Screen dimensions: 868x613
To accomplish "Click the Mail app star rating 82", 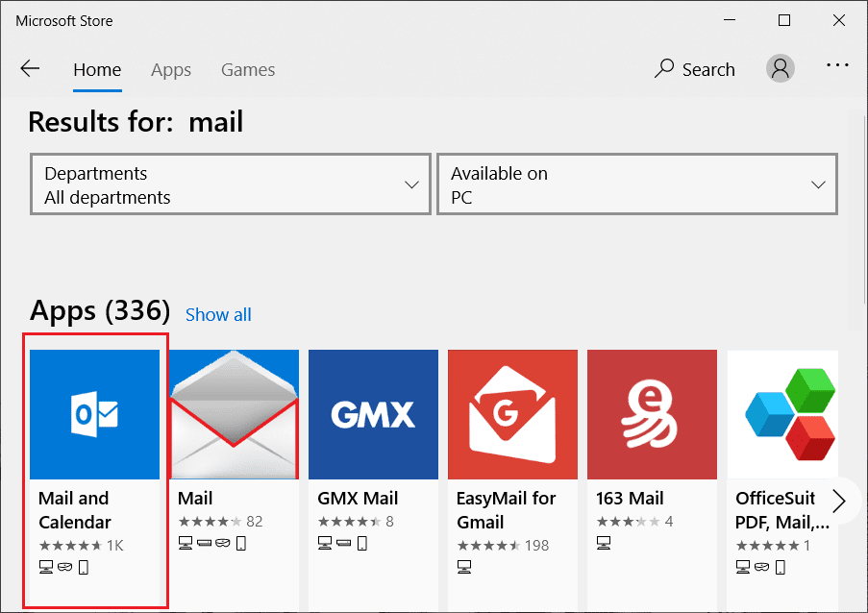I will pyautogui.click(x=220, y=522).
